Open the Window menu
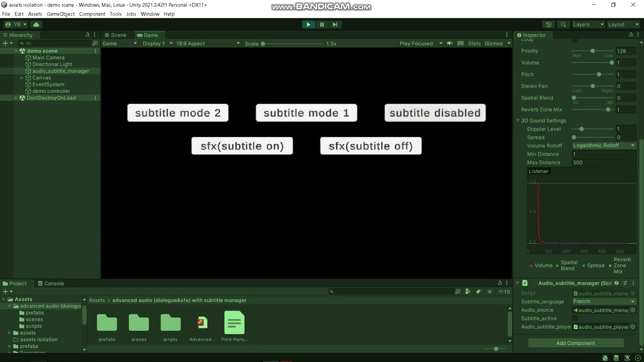 (x=150, y=14)
